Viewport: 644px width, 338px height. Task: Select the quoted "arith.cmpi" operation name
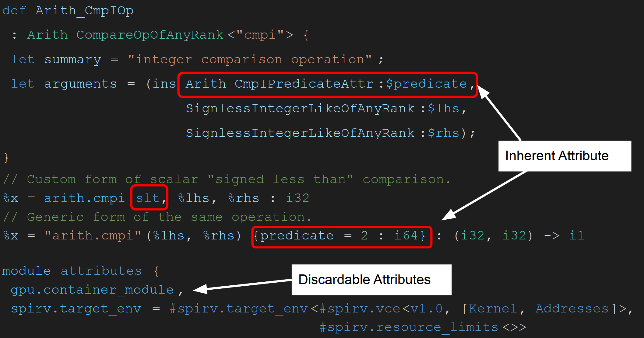pyautogui.click(x=93, y=236)
